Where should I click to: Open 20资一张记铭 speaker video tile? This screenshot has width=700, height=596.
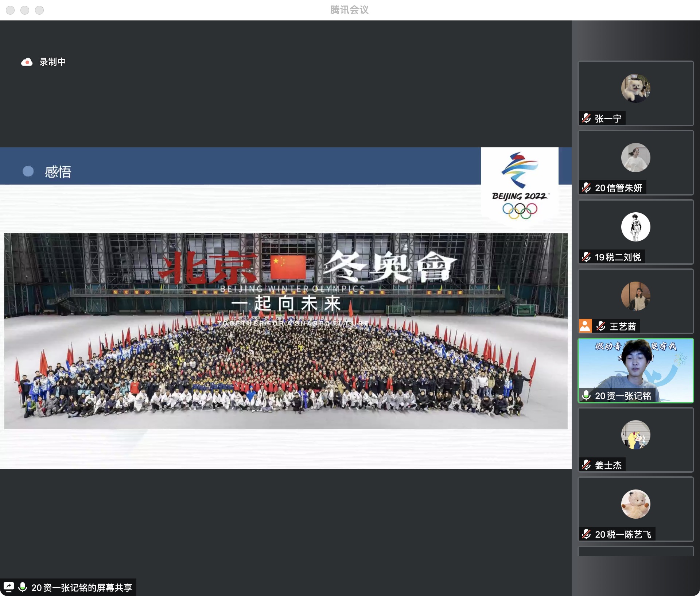pos(635,367)
